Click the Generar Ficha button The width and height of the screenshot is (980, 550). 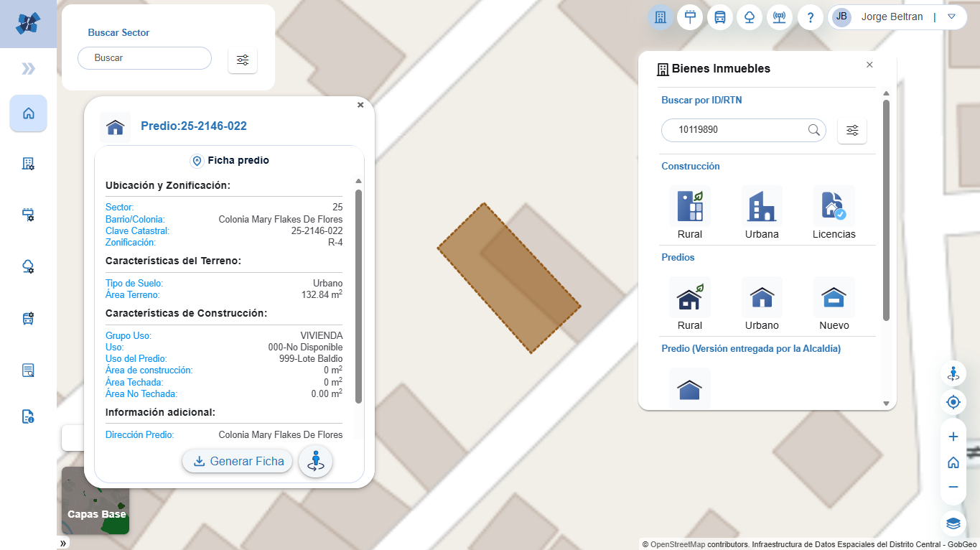pos(238,461)
